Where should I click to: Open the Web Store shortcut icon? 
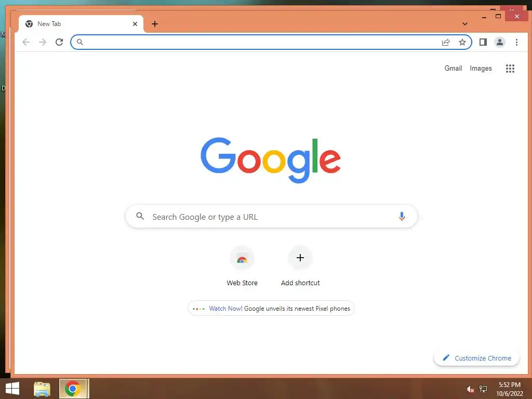(x=242, y=258)
